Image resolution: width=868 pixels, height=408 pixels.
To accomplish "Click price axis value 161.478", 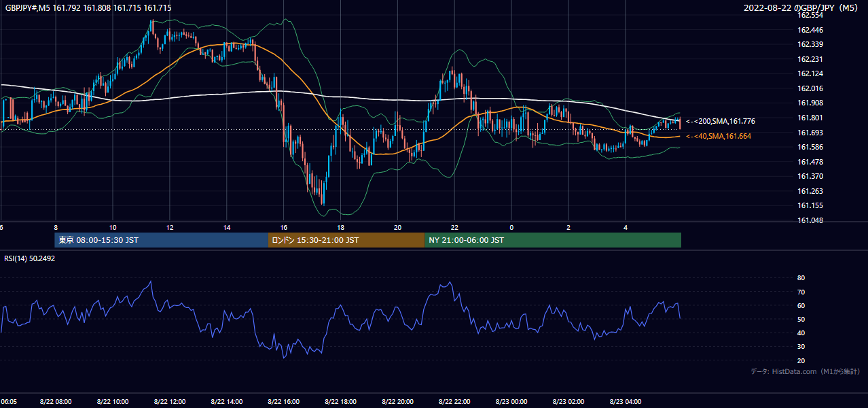I will click(810, 162).
